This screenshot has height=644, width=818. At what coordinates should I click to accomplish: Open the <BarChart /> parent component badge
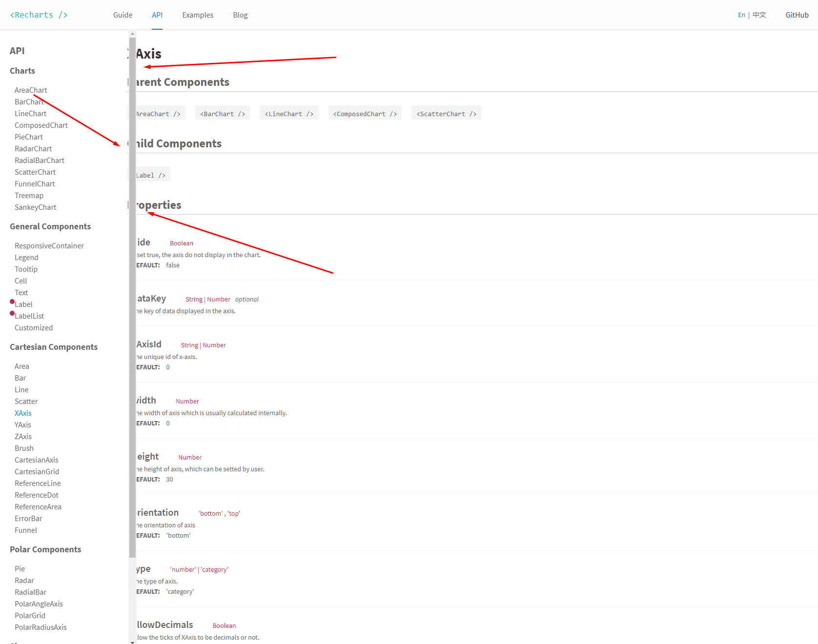[222, 113]
